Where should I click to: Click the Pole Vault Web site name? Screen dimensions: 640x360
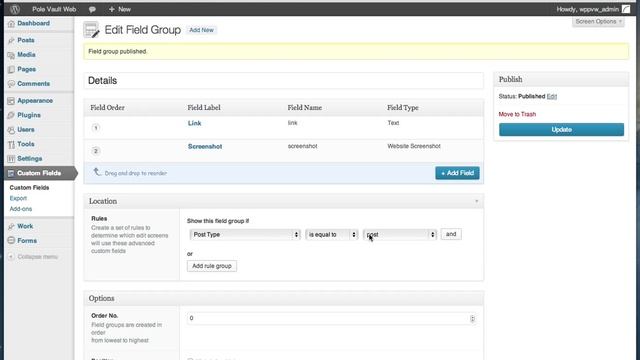tap(54, 9)
